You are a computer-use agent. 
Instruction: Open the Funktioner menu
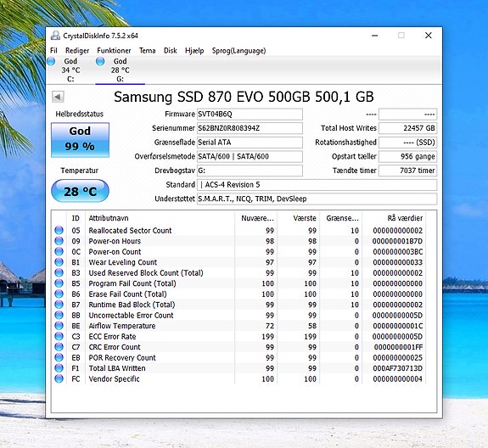114,50
